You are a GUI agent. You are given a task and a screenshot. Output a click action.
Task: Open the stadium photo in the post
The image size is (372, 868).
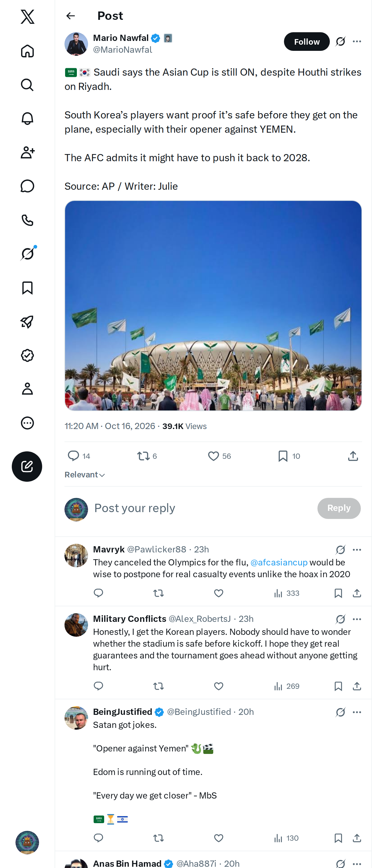click(213, 305)
